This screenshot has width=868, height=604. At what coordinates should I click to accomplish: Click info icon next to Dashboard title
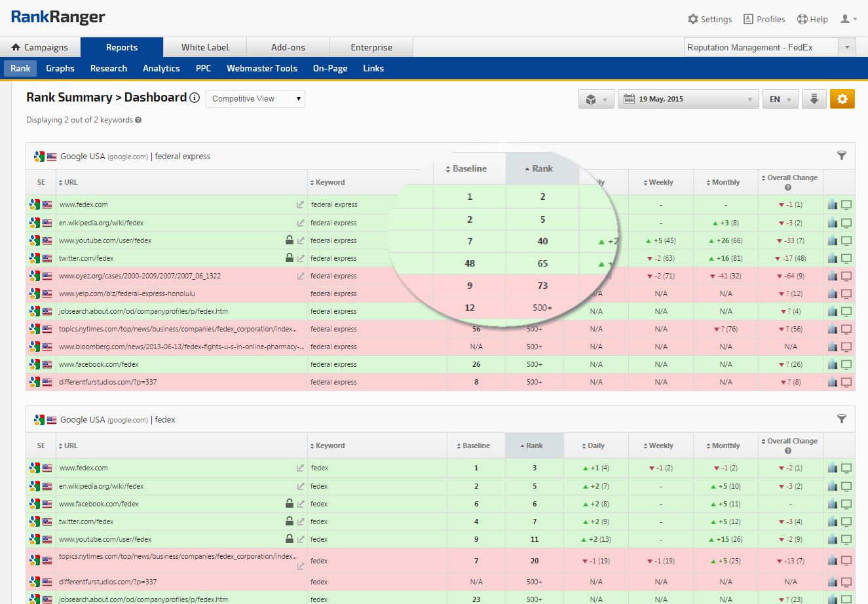pos(195,98)
